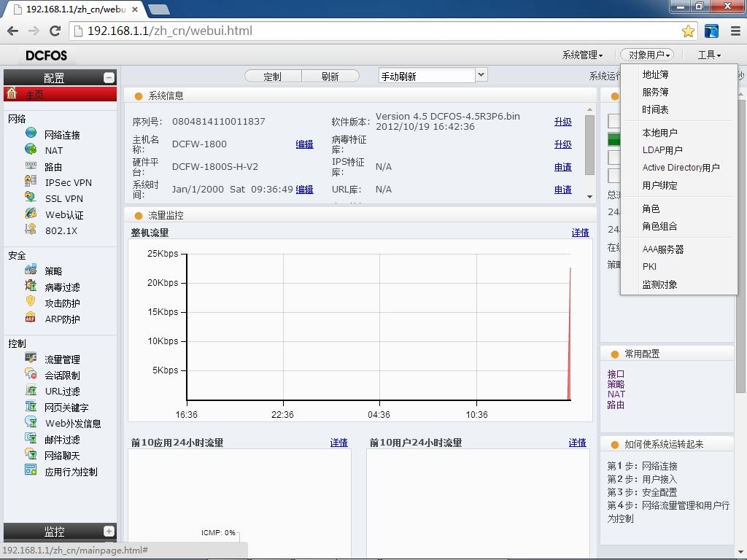Click the 主页 home icon
747x560 pixels.
point(12,93)
